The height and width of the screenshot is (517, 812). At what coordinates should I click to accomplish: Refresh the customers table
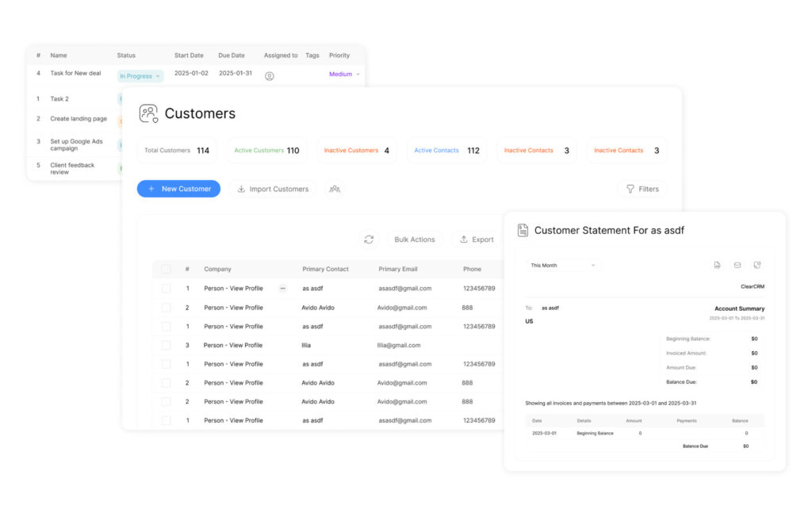click(369, 239)
